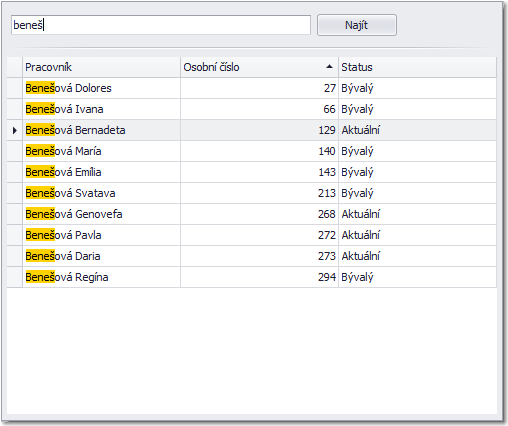Click into the search field containing beneš
Screen dimensions: 508x426
161,25
